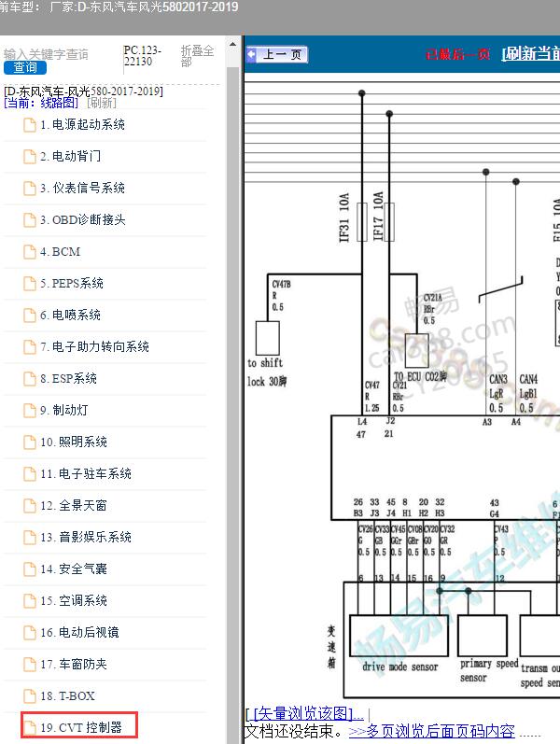This screenshot has width=560, height=744.
Task: Click 折叠全部 to collapse all items
Action: tap(197, 56)
